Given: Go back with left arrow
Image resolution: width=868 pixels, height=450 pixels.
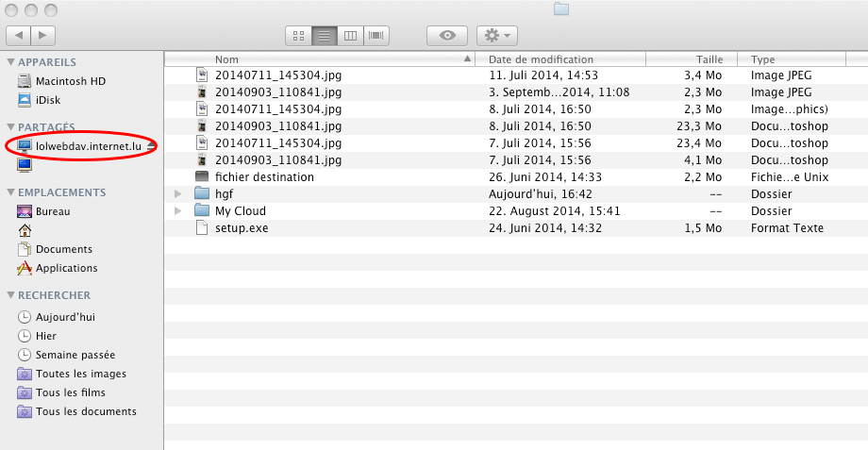Looking at the screenshot, I should 18,36.
